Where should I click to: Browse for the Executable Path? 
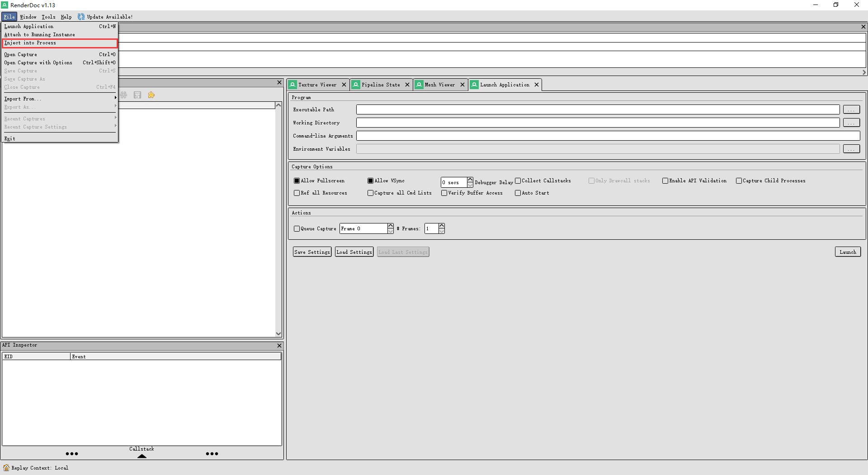coord(851,109)
